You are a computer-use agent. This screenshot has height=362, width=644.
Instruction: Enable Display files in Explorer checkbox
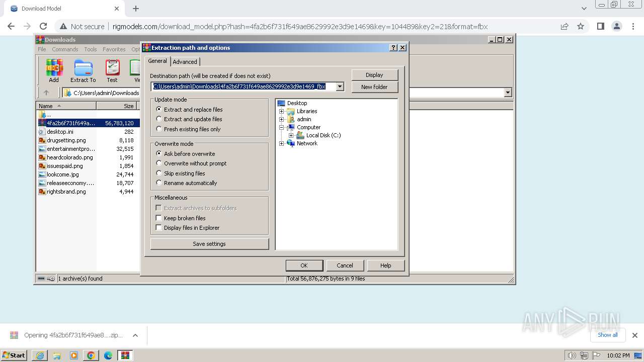click(x=159, y=228)
